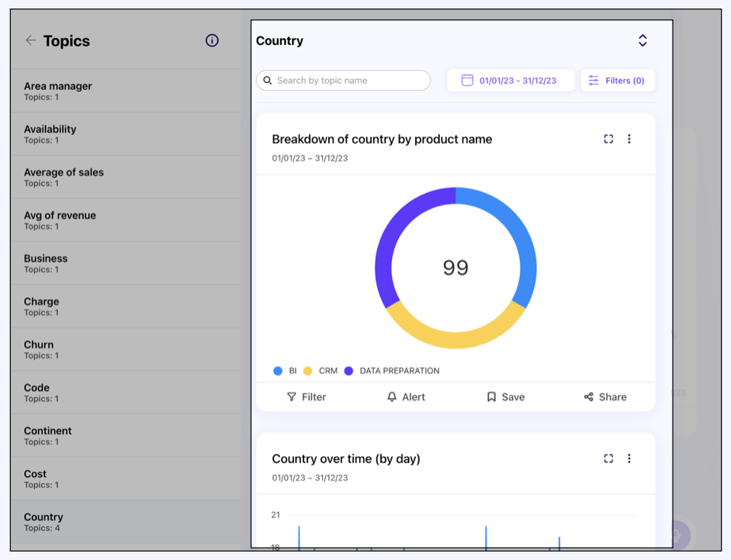Open more options for breakdown chart

629,139
